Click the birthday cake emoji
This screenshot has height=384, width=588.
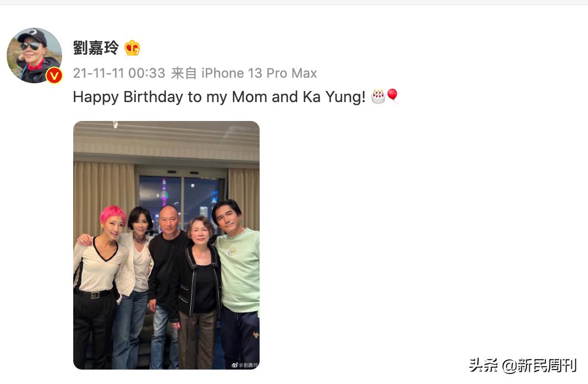[x=378, y=97]
